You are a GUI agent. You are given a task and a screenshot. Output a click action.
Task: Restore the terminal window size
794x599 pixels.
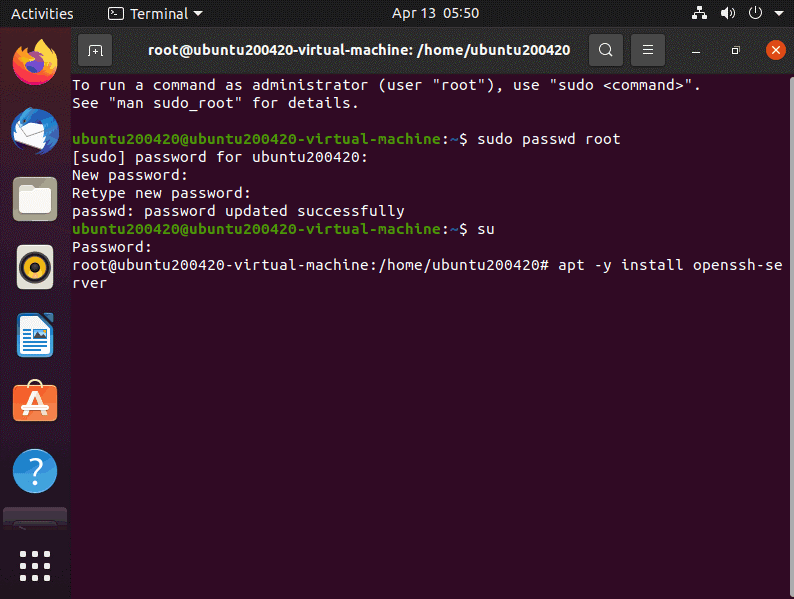click(735, 50)
